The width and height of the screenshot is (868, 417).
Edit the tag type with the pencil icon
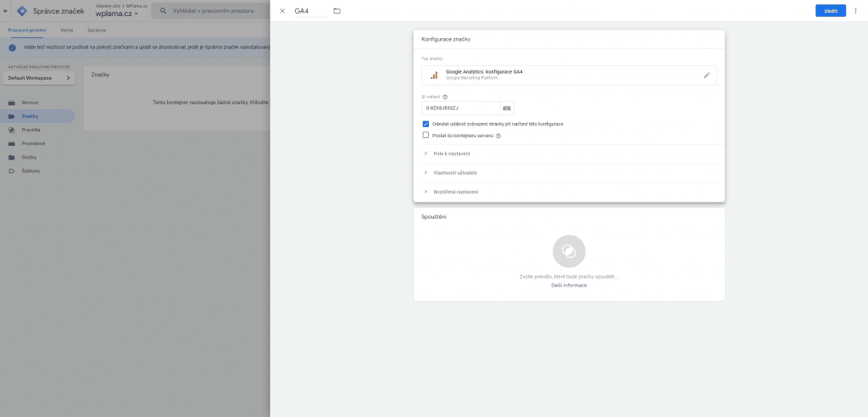coord(706,75)
